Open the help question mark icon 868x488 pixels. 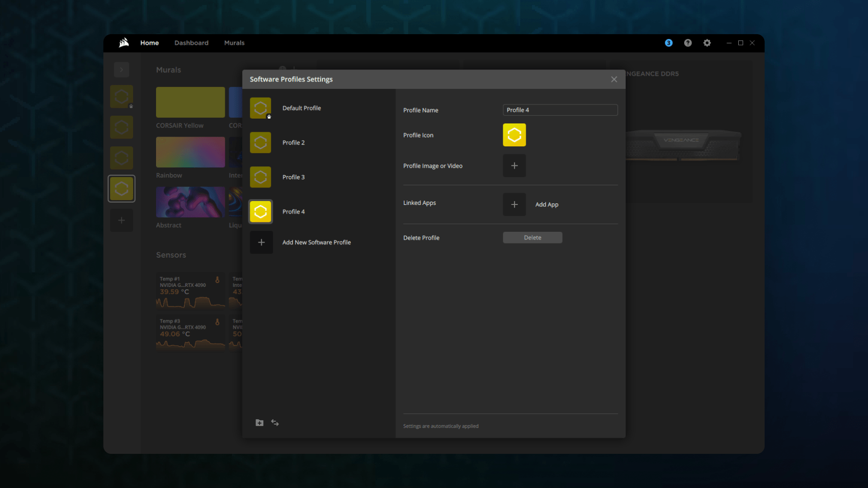click(x=688, y=43)
